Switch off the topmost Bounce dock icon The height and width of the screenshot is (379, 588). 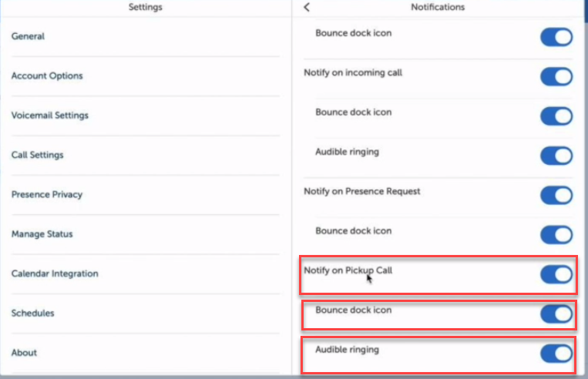pos(556,37)
